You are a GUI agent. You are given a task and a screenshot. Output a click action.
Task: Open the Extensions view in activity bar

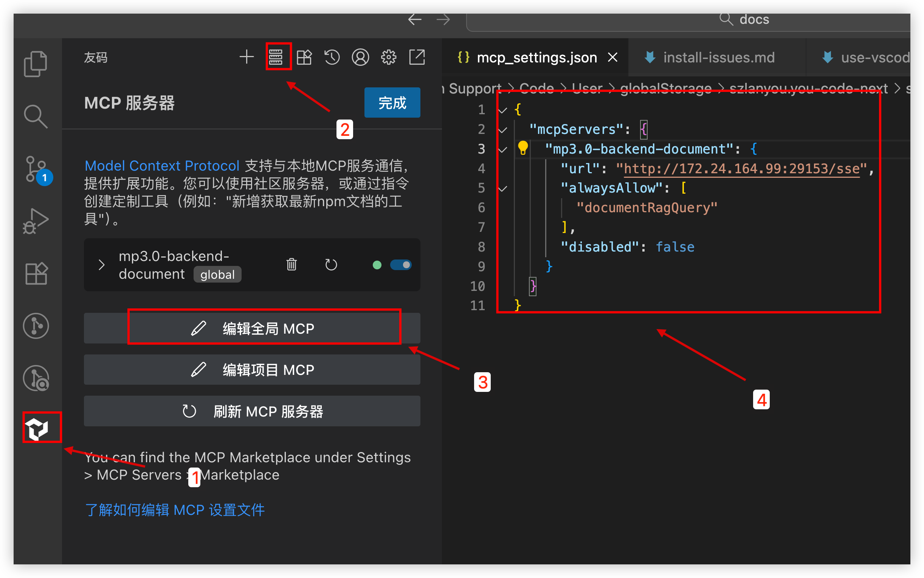(36, 274)
